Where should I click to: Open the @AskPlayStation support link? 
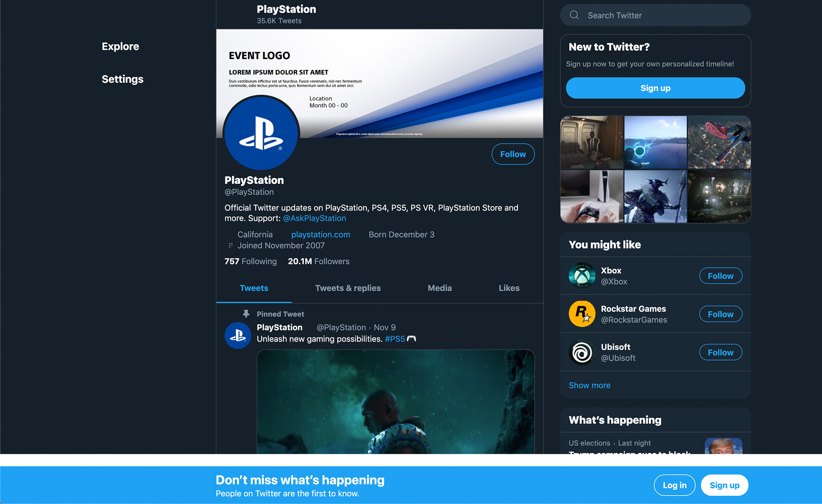tap(314, 218)
